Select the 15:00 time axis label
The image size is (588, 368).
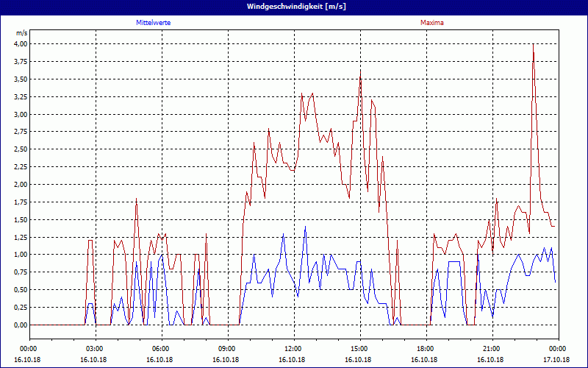359,349
